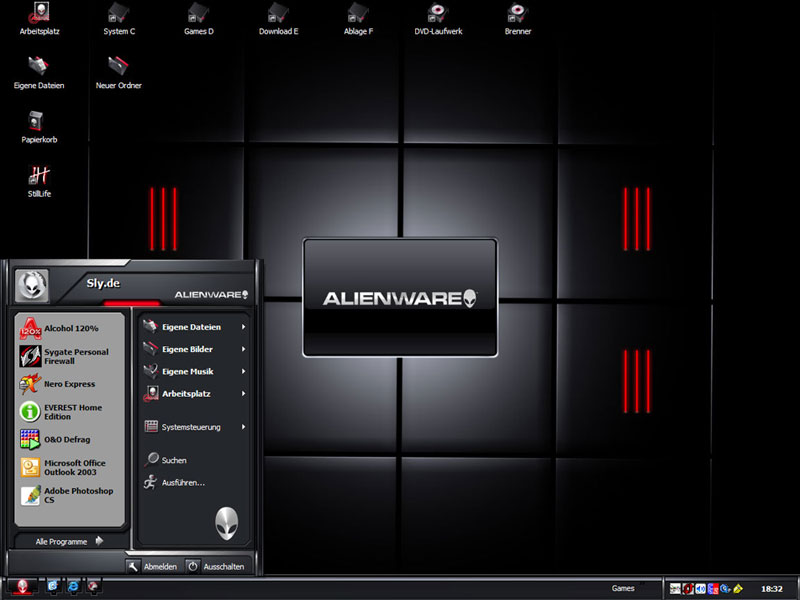Expand the Systemsteuerung submenu arrow
Screen dimensions: 800x600
point(243,427)
